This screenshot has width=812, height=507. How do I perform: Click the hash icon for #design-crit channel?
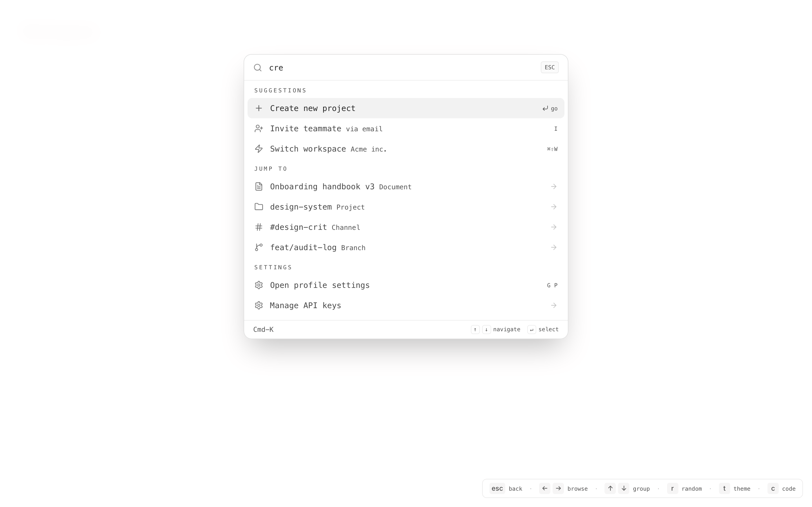coord(258,227)
